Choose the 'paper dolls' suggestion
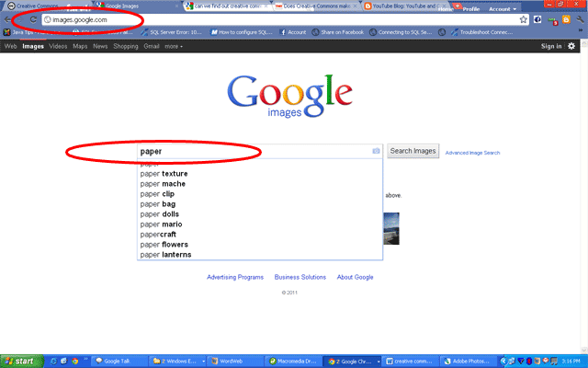 click(x=259, y=214)
